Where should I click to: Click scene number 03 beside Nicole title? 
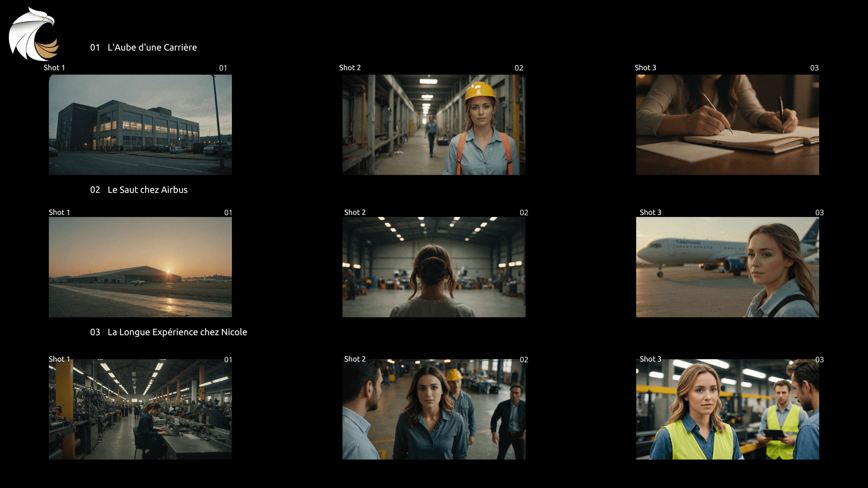(x=95, y=332)
